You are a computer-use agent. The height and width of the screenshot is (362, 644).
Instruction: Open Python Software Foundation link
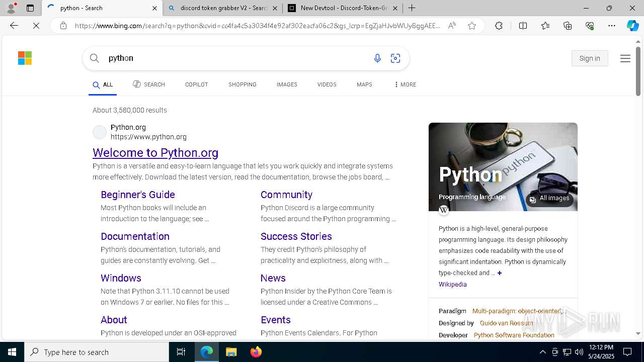514,335
